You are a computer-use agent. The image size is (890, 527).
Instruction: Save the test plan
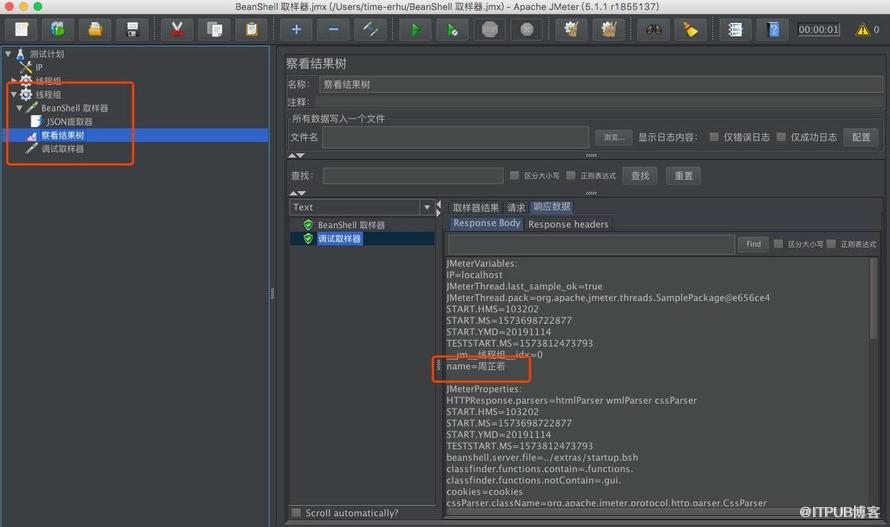132,30
